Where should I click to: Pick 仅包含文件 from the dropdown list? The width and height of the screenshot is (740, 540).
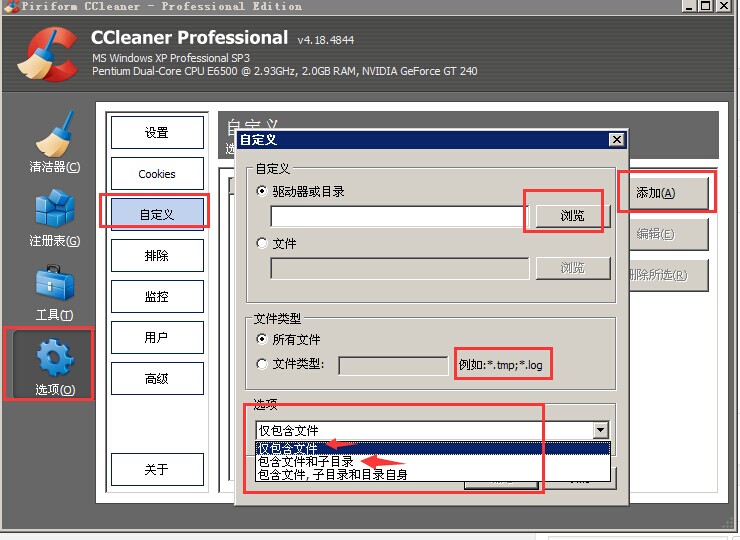[288, 449]
